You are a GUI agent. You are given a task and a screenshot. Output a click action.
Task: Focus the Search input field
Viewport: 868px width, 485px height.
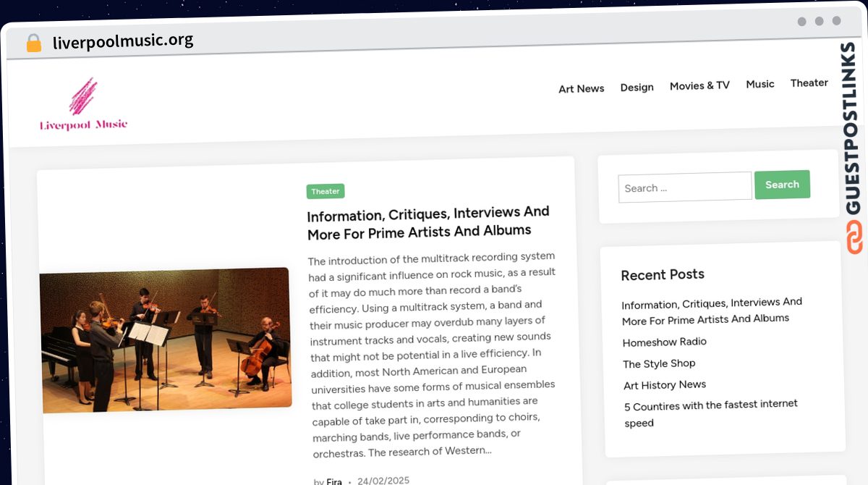click(685, 187)
